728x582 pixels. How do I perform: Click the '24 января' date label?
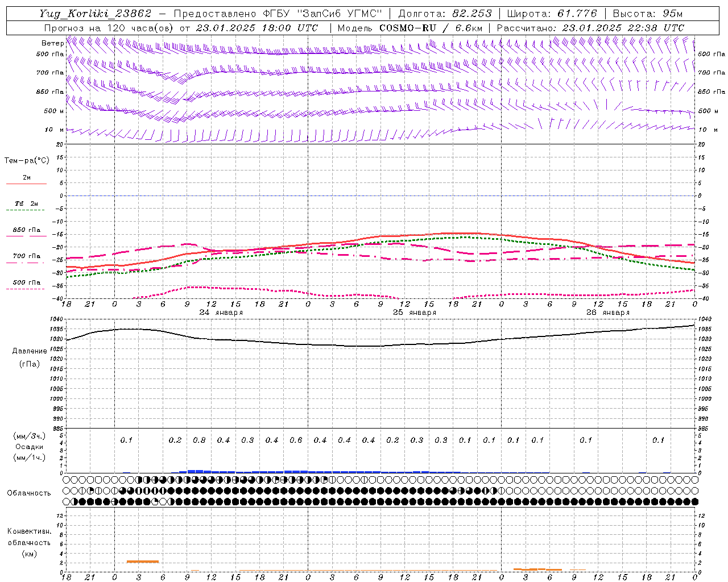pyautogui.click(x=221, y=313)
